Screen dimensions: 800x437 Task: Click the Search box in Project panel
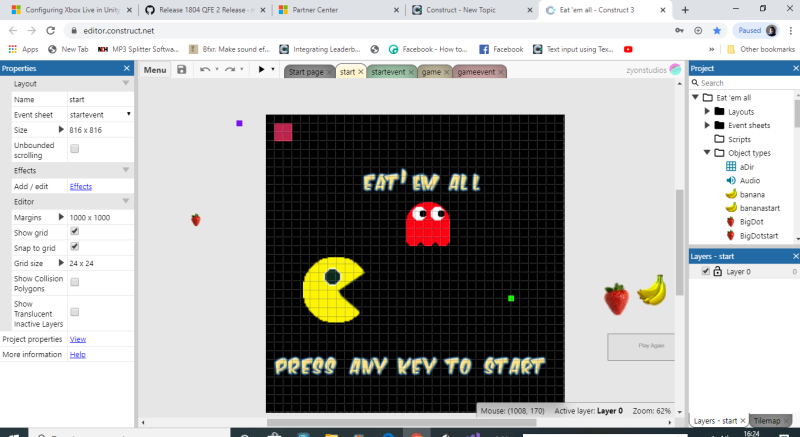[745, 83]
